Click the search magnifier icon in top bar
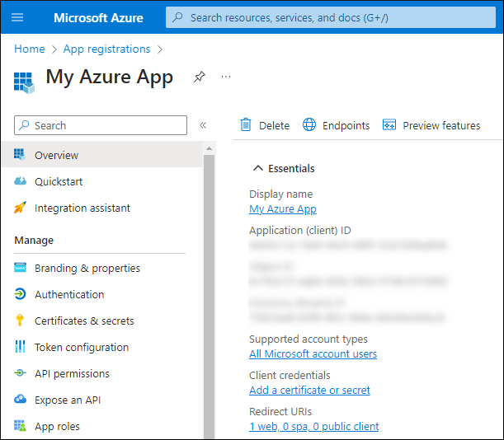The width and height of the screenshot is (504, 440). tap(177, 17)
